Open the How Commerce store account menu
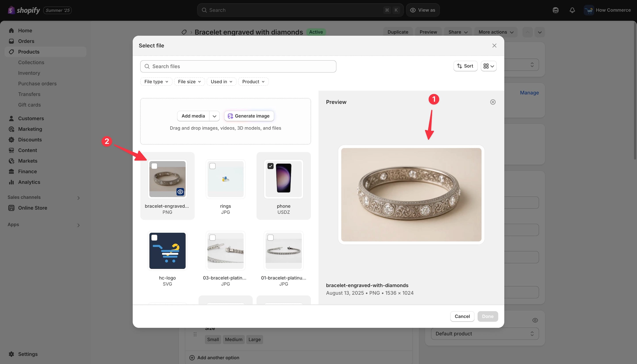Image resolution: width=637 pixels, height=364 pixels. coord(607,10)
